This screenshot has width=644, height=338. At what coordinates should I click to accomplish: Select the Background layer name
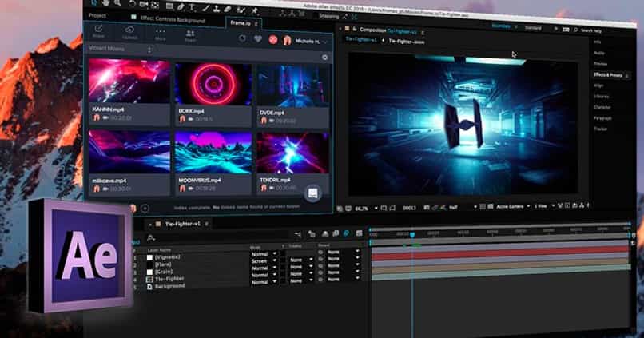[x=170, y=286]
